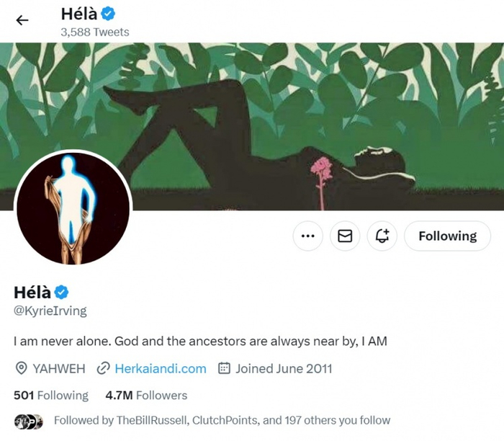Screen dimensions: 504x441
Task: Click the mutual followers avatar stack
Action: click(x=29, y=421)
